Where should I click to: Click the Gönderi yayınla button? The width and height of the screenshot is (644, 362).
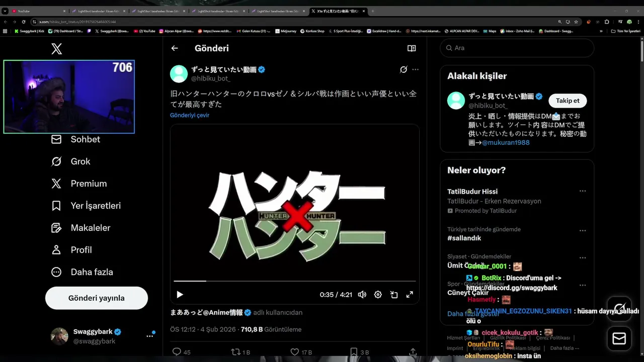pyautogui.click(x=97, y=298)
